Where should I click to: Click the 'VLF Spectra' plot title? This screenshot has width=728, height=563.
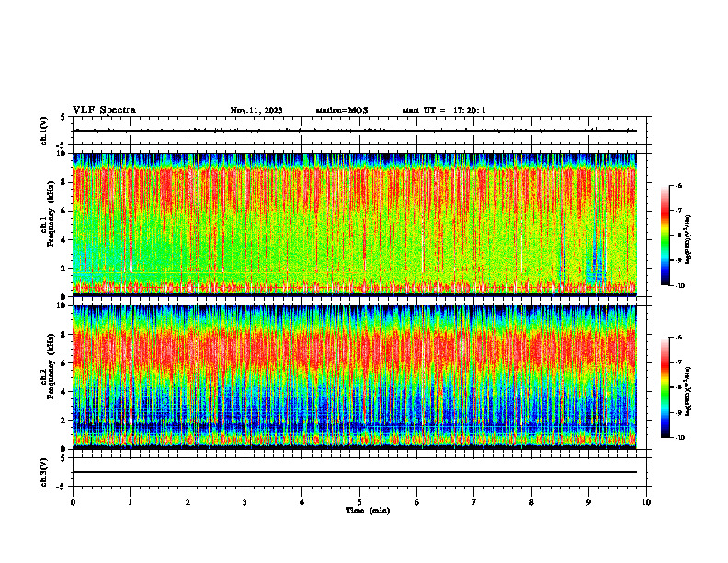(104, 110)
